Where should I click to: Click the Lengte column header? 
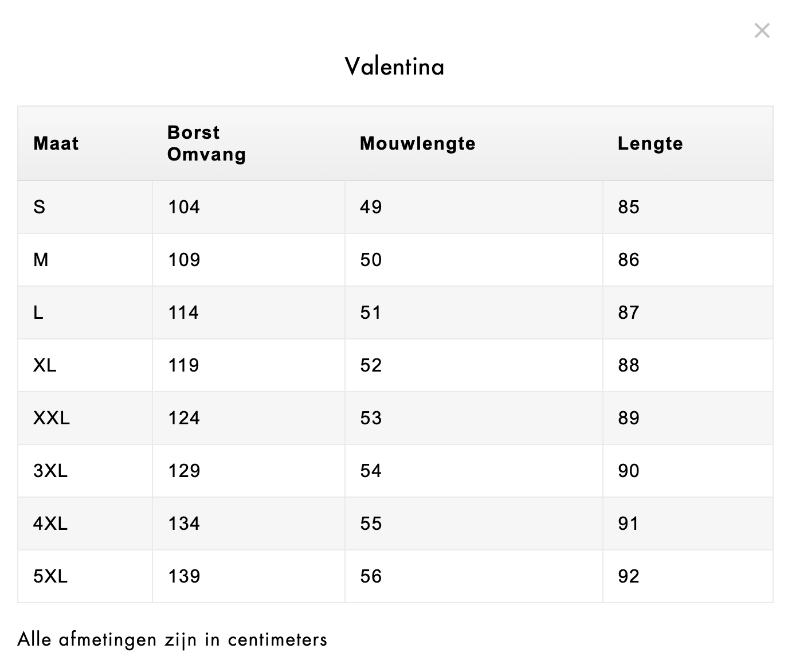click(x=650, y=143)
